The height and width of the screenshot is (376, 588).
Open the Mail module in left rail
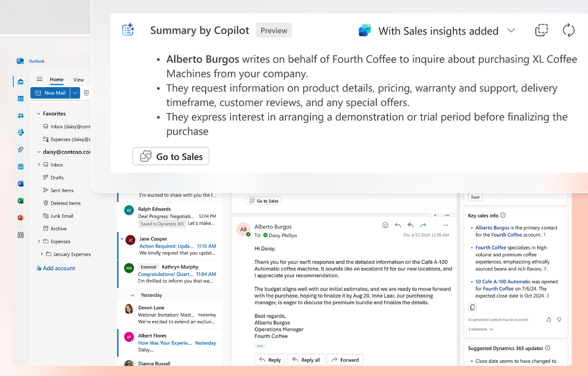pos(20,82)
